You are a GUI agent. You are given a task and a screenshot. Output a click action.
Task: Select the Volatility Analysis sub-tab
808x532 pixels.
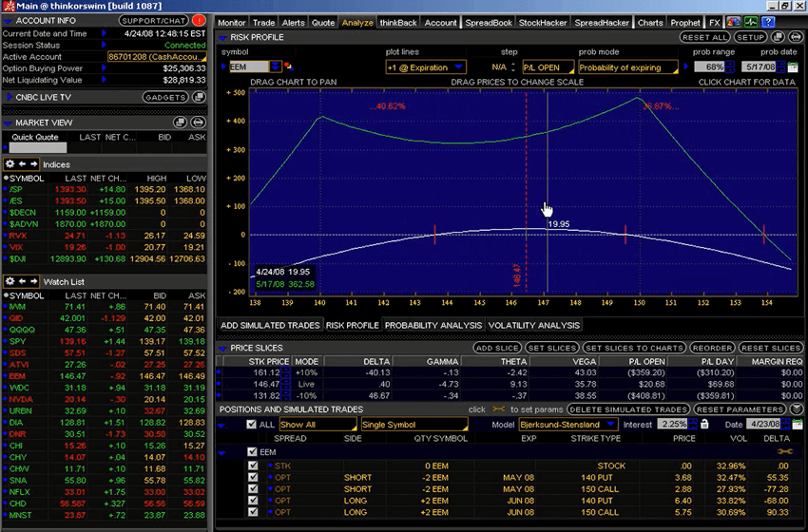click(x=534, y=325)
